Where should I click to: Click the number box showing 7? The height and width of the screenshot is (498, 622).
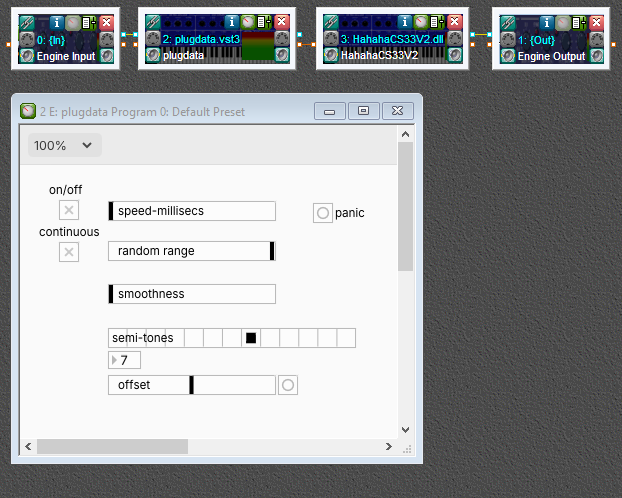tap(125, 360)
